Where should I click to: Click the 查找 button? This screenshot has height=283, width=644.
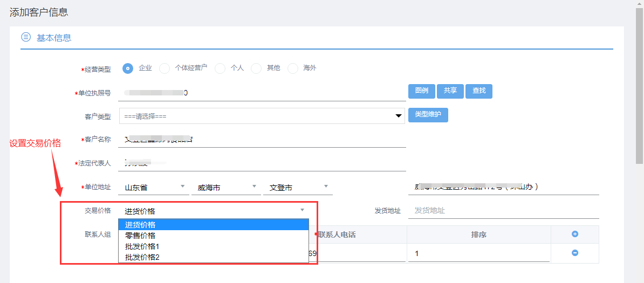[479, 91]
